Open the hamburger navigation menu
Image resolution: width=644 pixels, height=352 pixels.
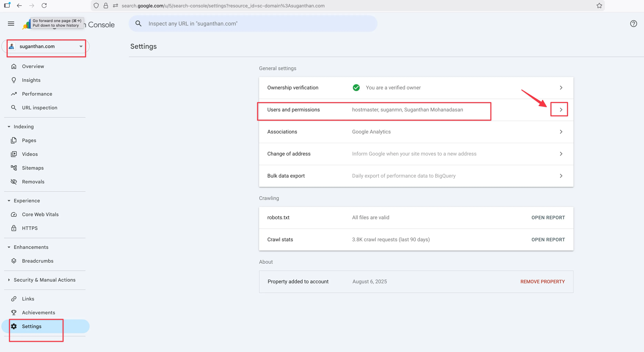click(x=11, y=24)
